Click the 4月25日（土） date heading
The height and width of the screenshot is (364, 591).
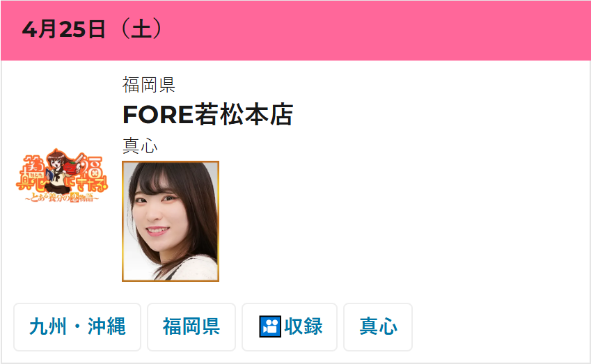93,29
